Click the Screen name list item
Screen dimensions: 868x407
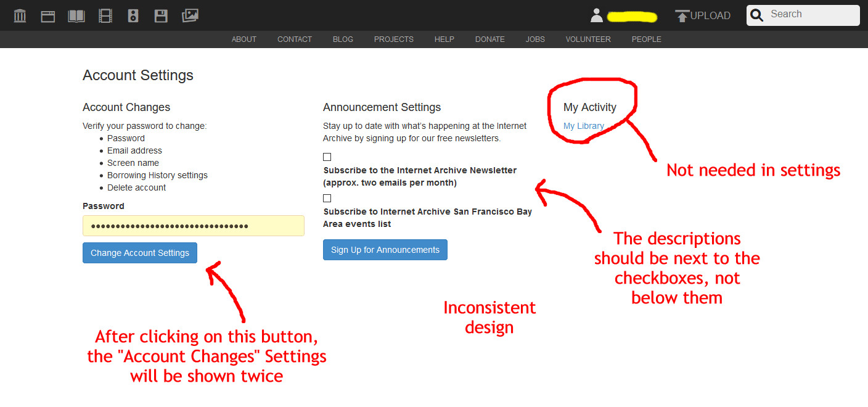[133, 163]
